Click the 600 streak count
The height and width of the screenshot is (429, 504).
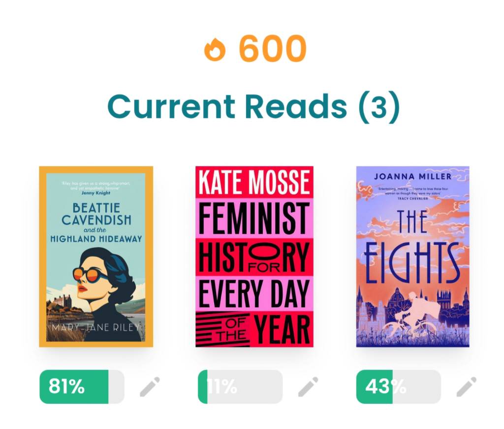[x=272, y=49]
